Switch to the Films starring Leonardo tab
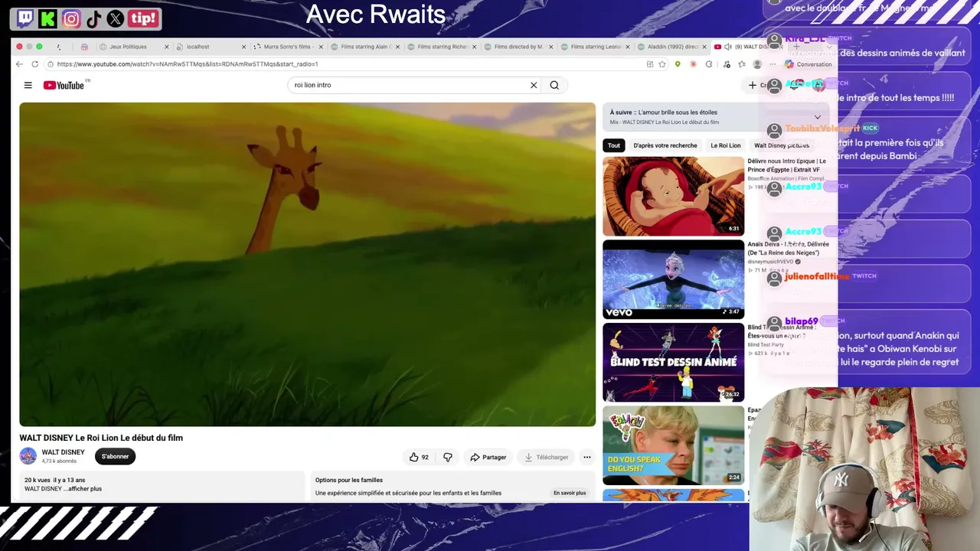Viewport: 980px width, 551px height. 595,47
